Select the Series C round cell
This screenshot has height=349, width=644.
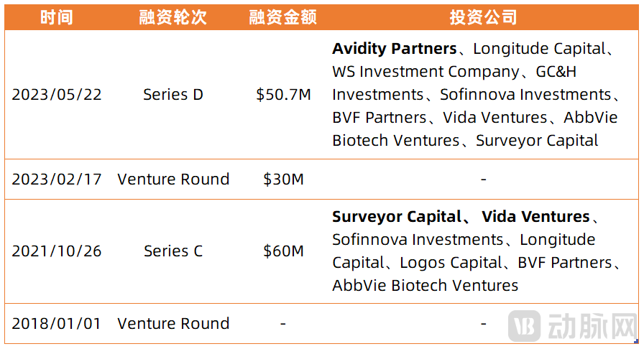point(173,251)
